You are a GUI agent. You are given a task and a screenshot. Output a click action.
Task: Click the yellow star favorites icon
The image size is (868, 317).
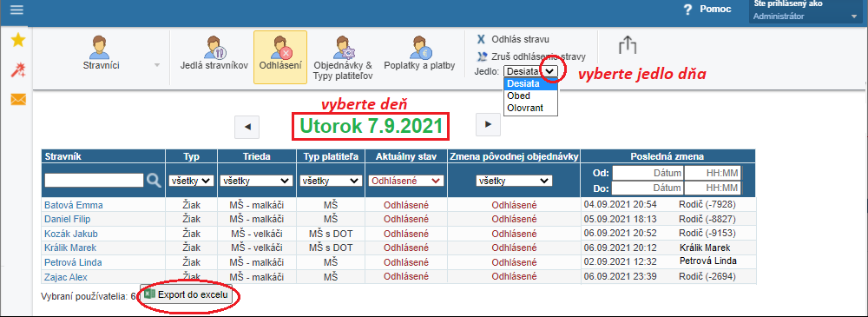pos(18,40)
